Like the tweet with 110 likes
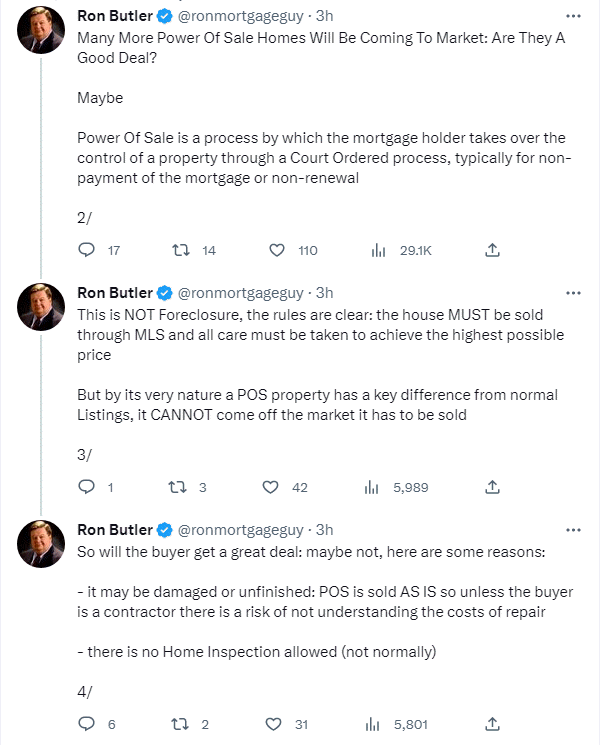Viewport: 607px width, 745px height. click(x=278, y=251)
